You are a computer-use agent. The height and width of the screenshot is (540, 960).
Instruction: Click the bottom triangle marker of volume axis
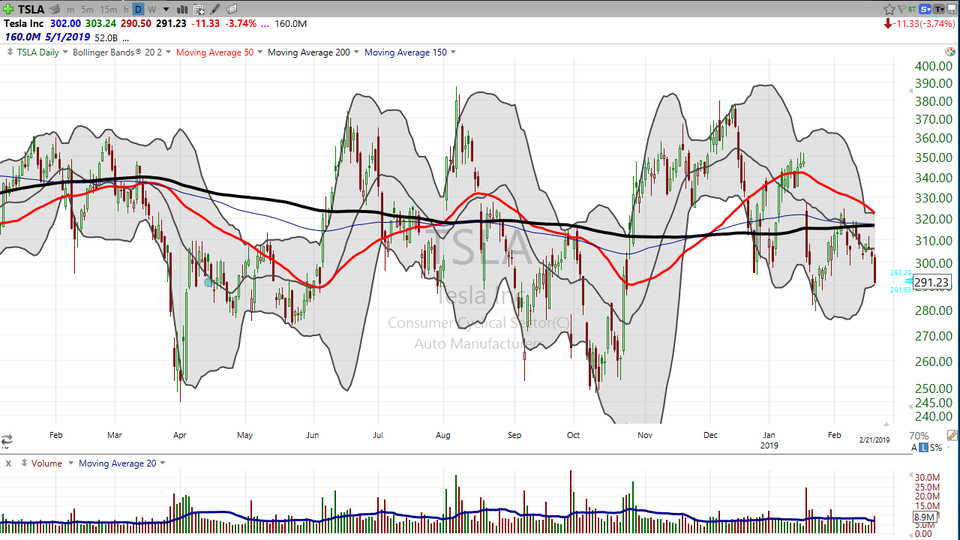pos(909,533)
